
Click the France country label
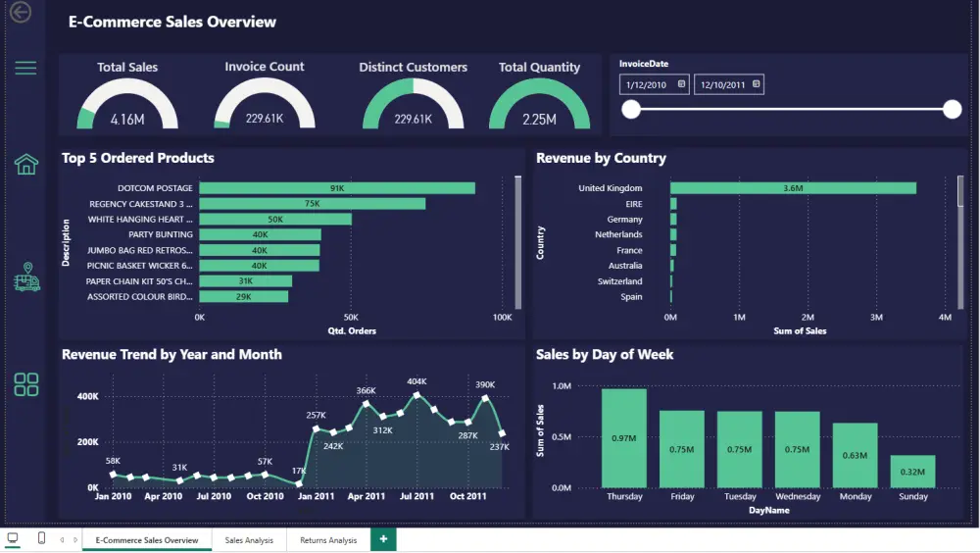[x=629, y=250]
